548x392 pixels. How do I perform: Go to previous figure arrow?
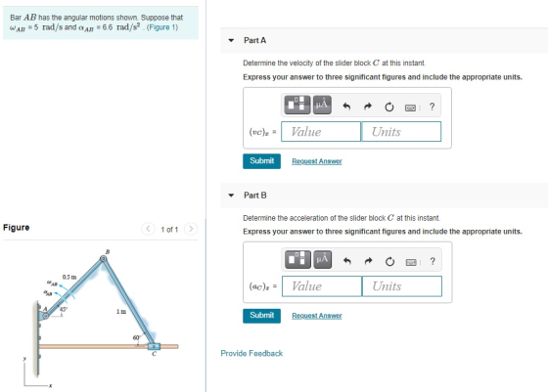(148, 229)
